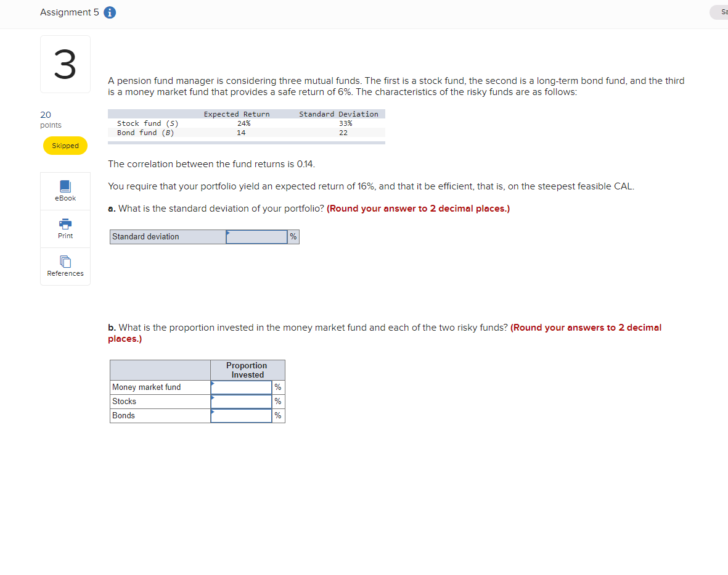
Task: Select question number 3 box
Action: (x=65, y=64)
